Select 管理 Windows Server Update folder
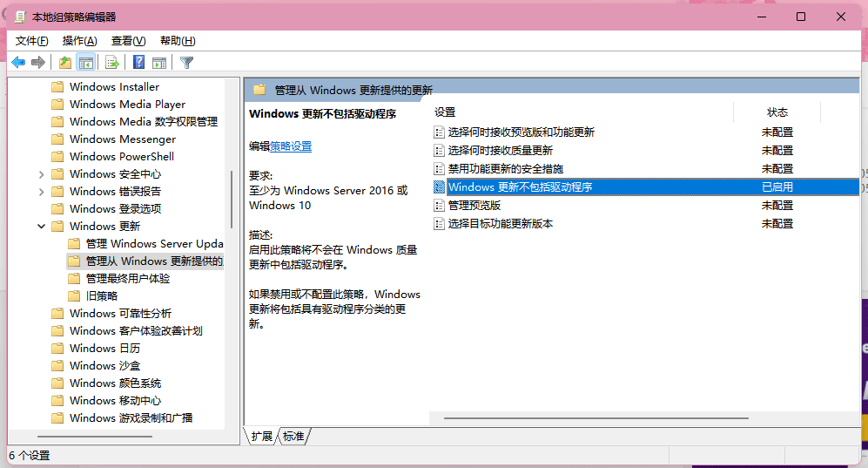 coord(154,244)
